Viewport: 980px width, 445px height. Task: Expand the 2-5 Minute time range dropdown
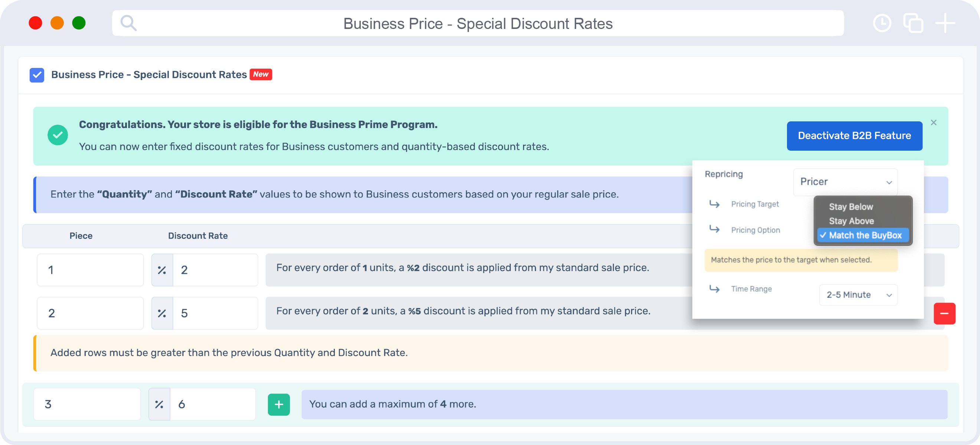(858, 295)
